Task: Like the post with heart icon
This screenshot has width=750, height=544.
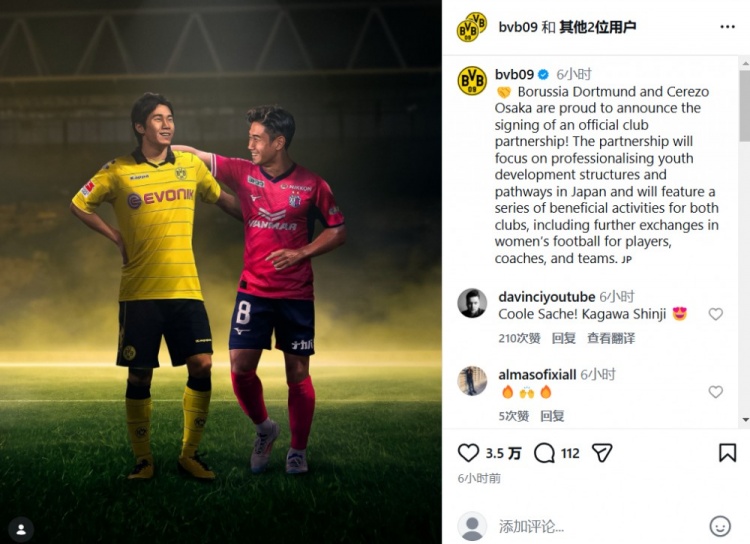Action: (468, 453)
